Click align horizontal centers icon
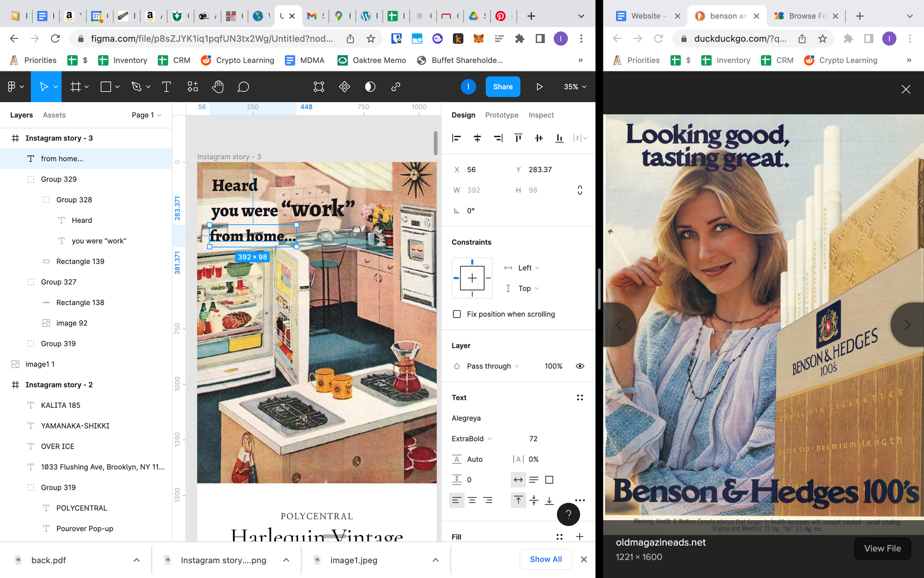 tap(477, 138)
